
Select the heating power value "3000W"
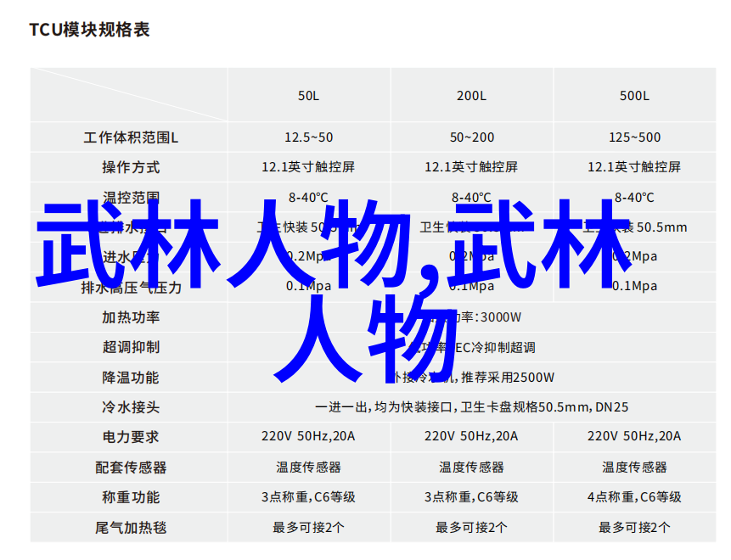point(501,317)
